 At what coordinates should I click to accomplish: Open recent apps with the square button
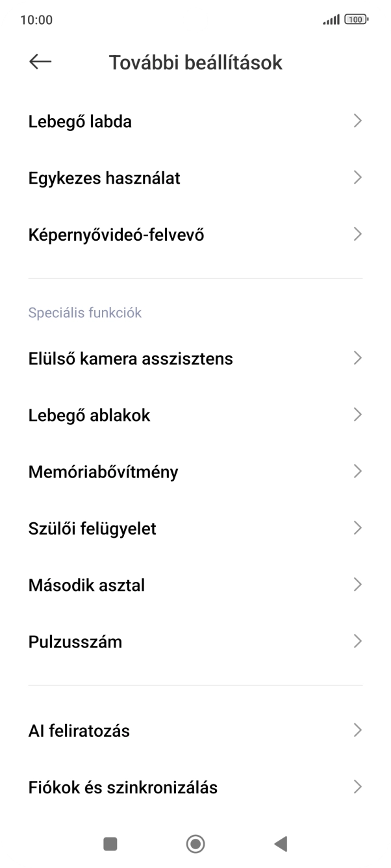pos(110,843)
